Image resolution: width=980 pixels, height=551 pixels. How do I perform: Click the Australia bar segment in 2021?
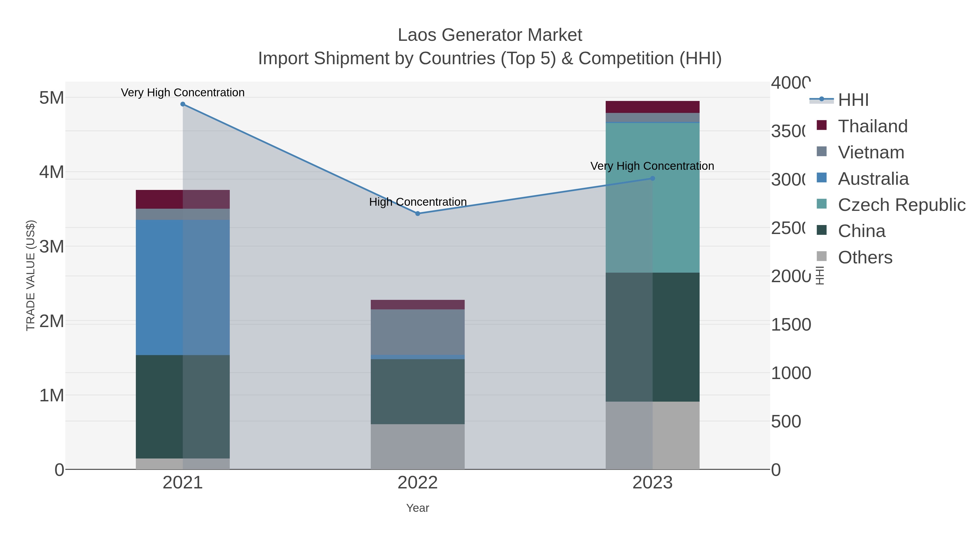pos(183,288)
